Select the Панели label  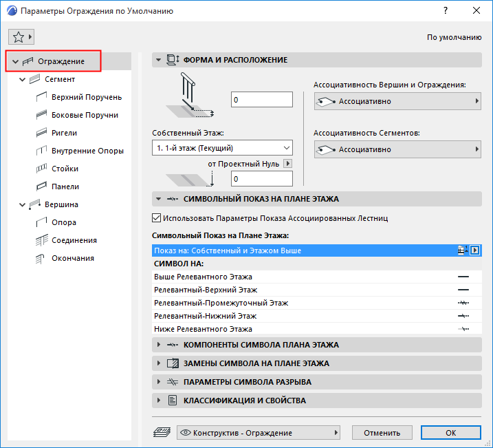tap(65, 186)
